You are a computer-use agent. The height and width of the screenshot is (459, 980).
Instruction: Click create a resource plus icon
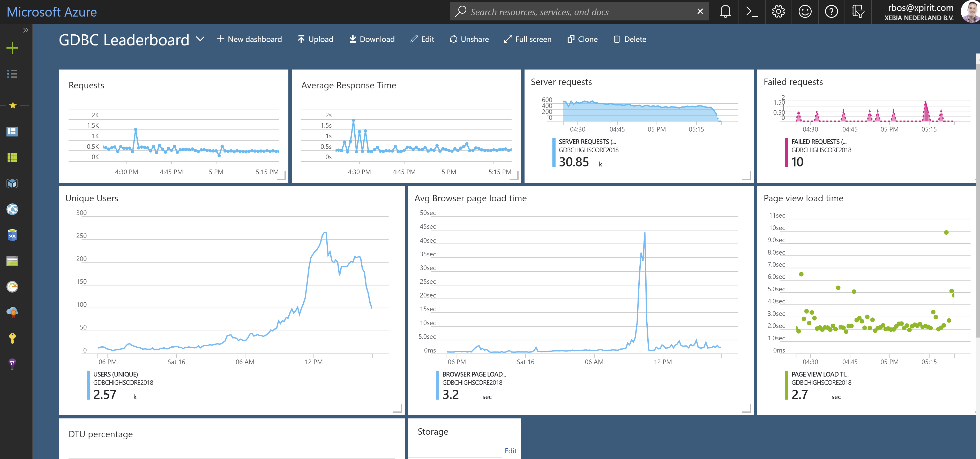coord(12,48)
